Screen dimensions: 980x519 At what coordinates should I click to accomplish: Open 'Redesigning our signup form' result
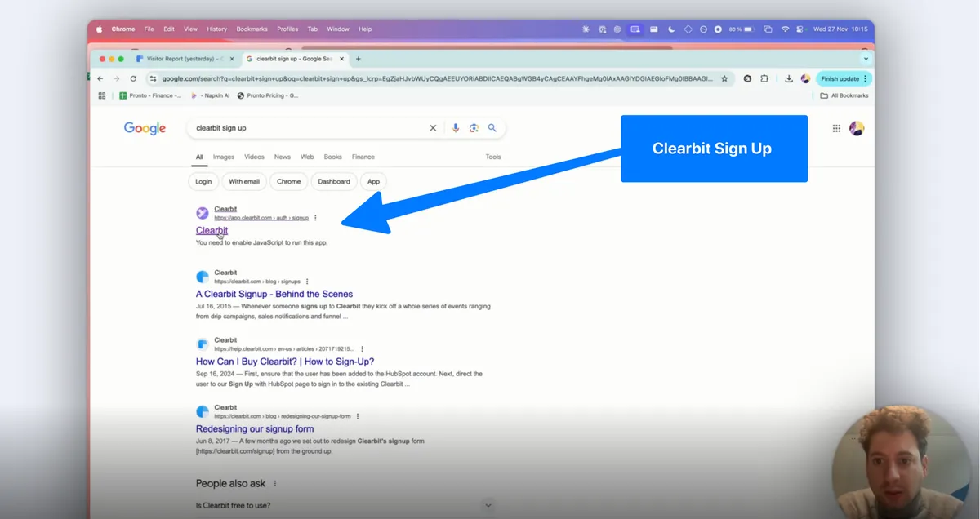(x=255, y=428)
